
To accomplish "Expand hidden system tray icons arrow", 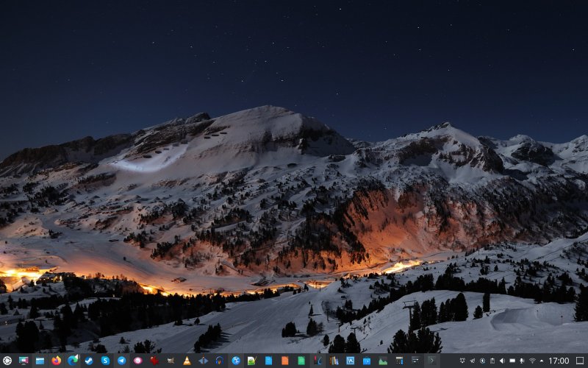I will coord(542,361).
